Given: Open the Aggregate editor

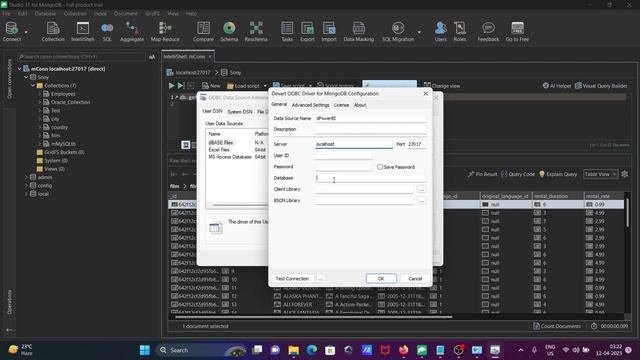Looking at the screenshot, I should [x=132, y=32].
